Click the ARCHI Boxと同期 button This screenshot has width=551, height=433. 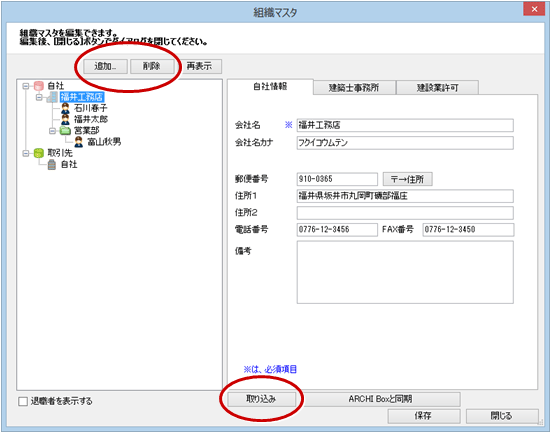(381, 399)
